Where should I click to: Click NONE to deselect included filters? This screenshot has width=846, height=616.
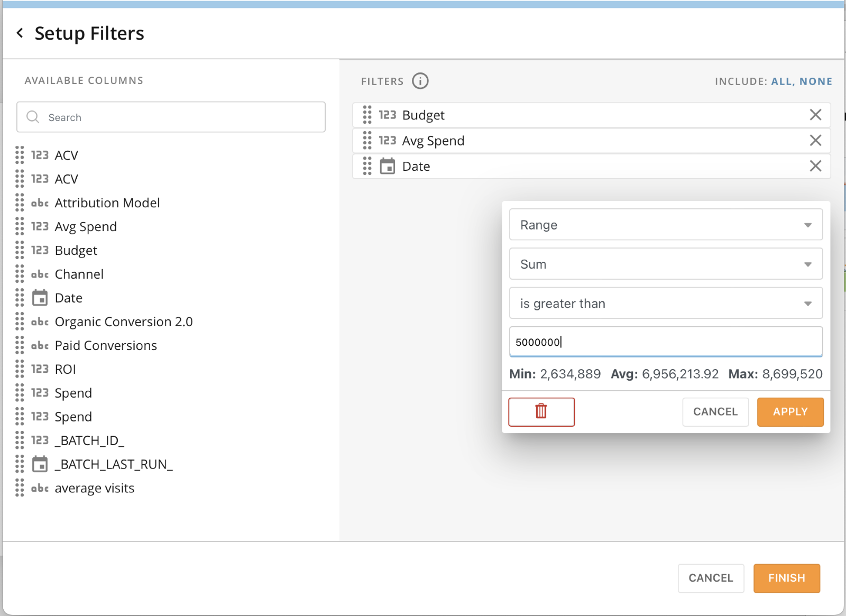pos(815,81)
